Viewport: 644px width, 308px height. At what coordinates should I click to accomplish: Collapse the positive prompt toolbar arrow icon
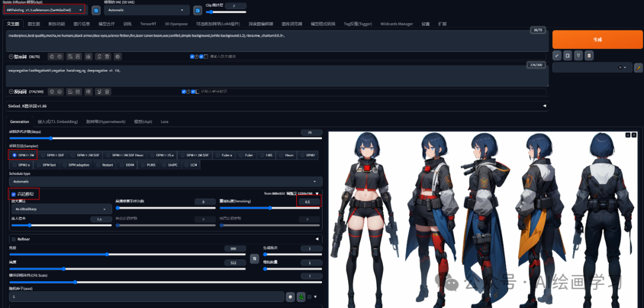tap(11, 56)
